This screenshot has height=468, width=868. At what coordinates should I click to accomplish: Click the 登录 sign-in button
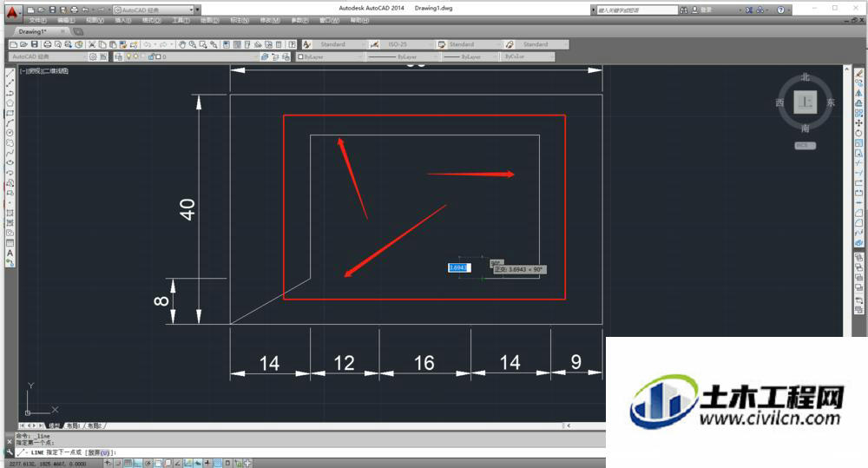pos(701,10)
